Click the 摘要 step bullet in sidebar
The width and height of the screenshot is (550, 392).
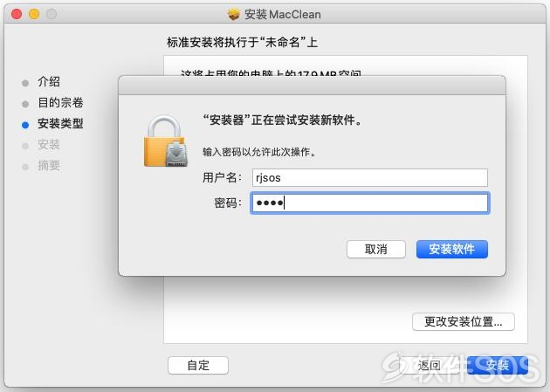pos(25,167)
